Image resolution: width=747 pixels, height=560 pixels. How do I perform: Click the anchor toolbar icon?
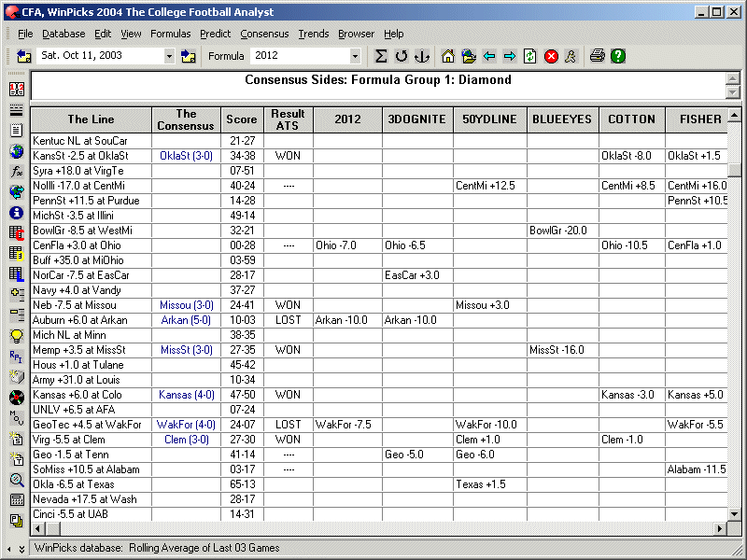coord(422,56)
